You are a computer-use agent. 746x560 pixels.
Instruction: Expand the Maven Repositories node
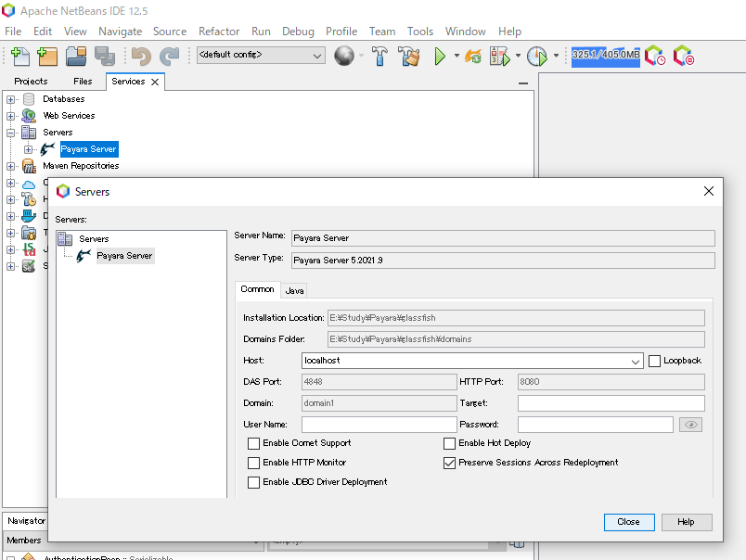pyautogui.click(x=10, y=166)
